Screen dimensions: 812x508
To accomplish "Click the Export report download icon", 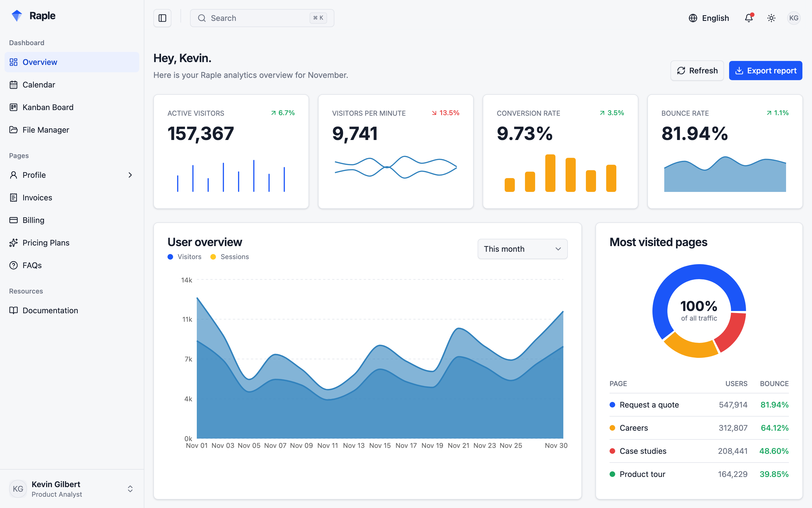I will [x=739, y=71].
